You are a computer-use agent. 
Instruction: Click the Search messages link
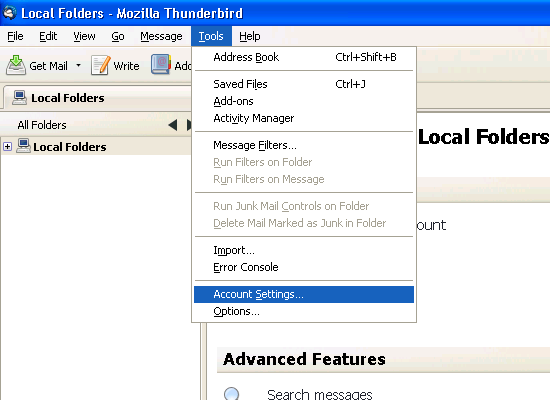[320, 394]
